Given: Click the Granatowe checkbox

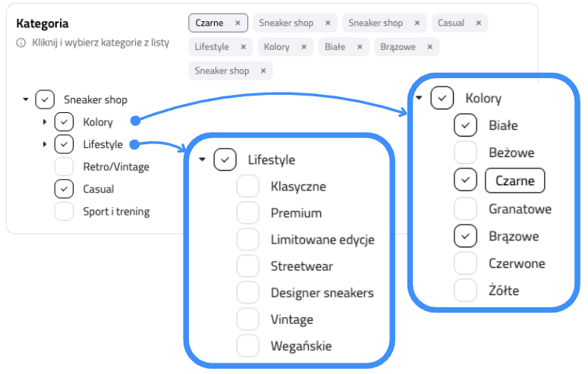Looking at the screenshot, I should tap(465, 208).
